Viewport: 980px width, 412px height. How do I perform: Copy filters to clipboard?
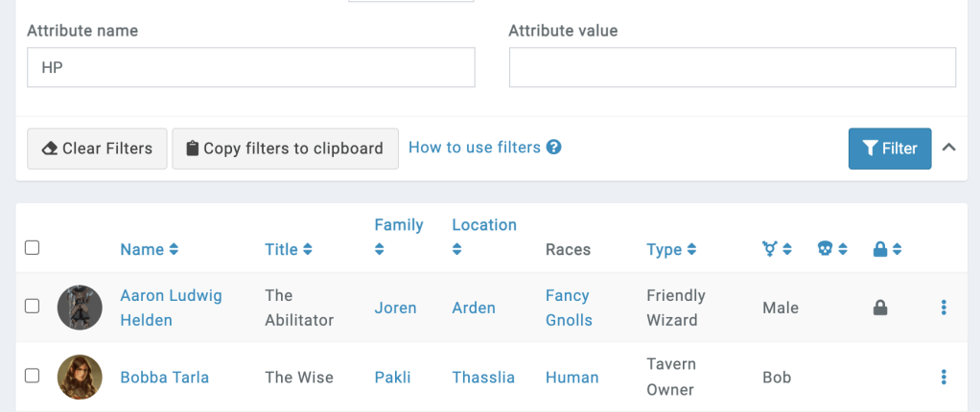pos(285,149)
